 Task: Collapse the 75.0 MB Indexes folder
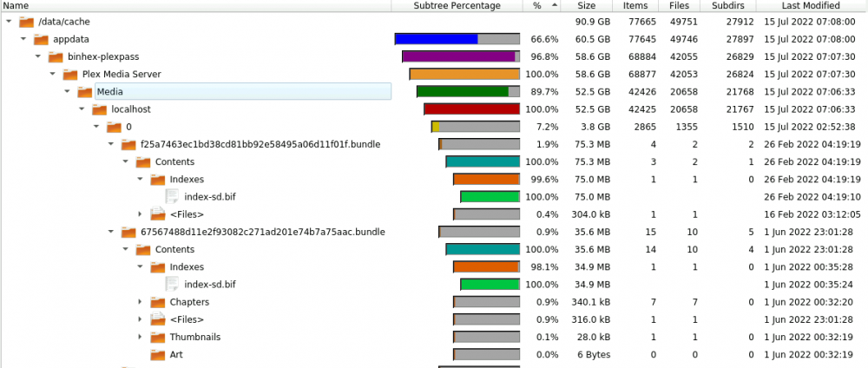pyautogui.click(x=140, y=180)
